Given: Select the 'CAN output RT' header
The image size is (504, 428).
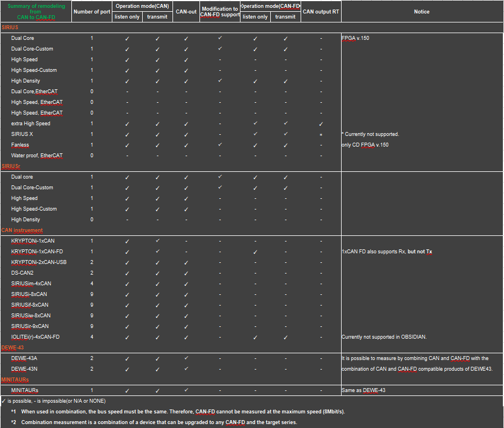Looking at the screenshot, I should 321,12.
